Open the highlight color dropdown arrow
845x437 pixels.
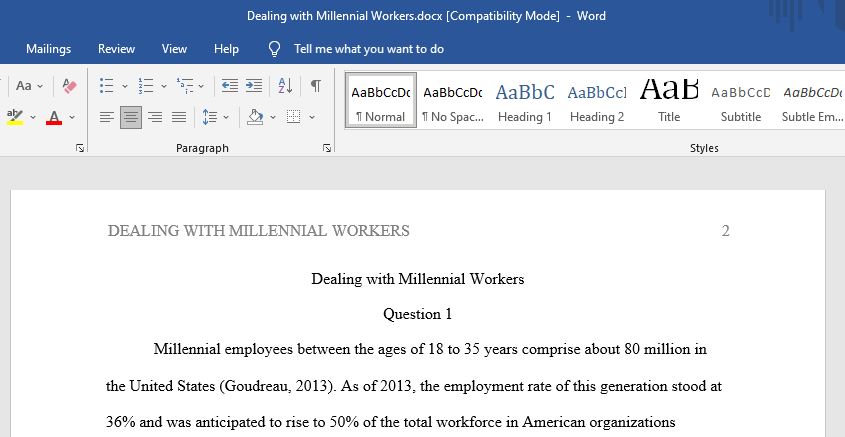(33, 117)
